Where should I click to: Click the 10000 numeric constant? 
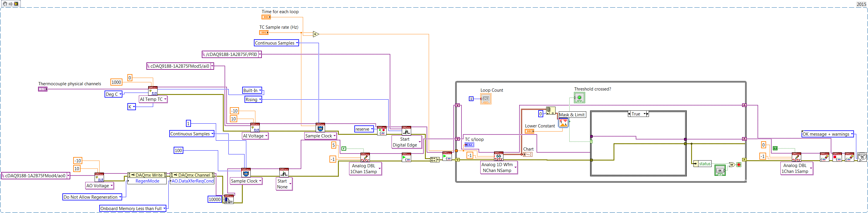coord(215,199)
